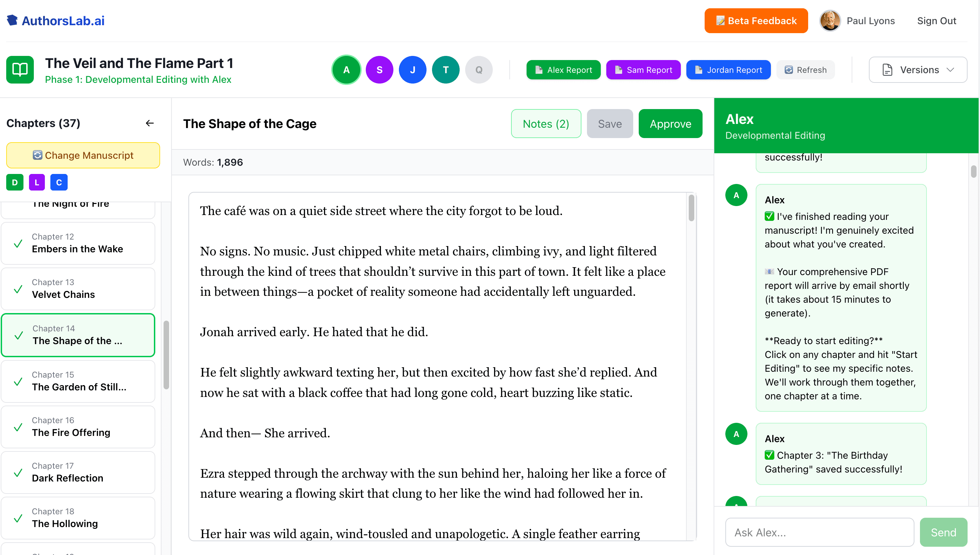The width and height of the screenshot is (980, 555).
Task: Select the Sam (S) editor avatar icon
Action: 379,69
